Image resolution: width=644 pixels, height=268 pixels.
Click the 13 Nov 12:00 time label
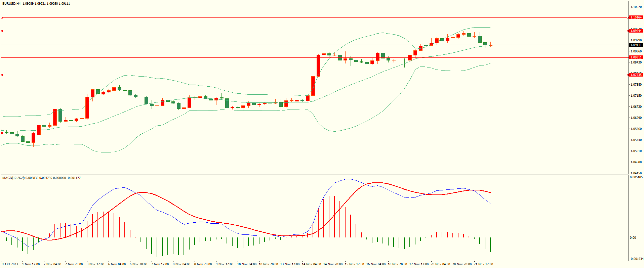(x=290, y=264)
